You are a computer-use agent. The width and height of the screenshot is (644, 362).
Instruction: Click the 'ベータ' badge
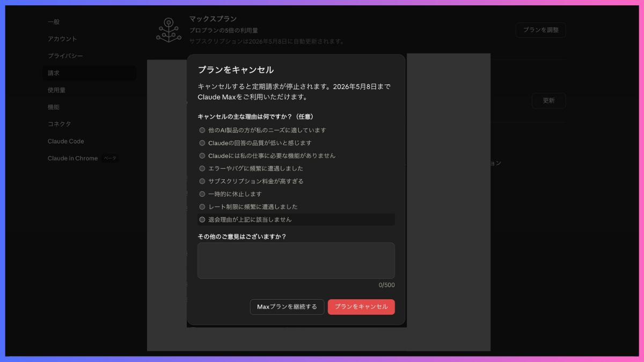110,159
